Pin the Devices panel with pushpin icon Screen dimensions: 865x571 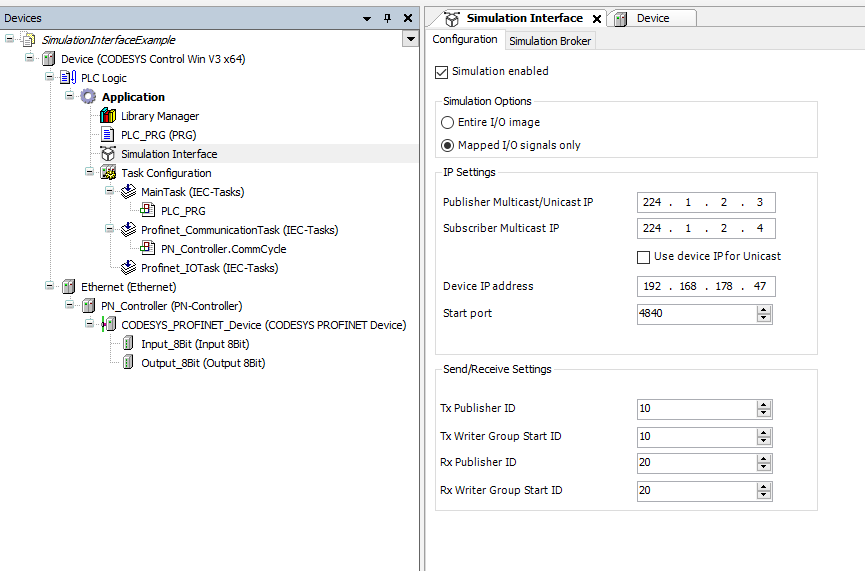click(x=388, y=18)
